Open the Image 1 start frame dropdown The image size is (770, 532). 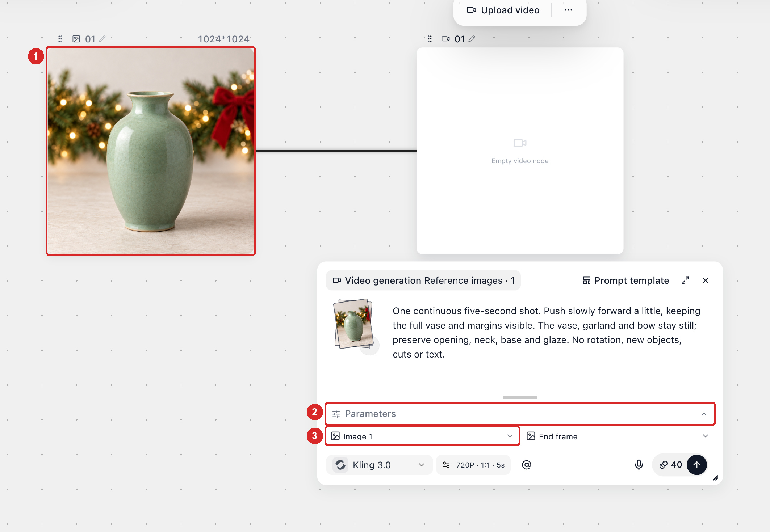click(422, 436)
